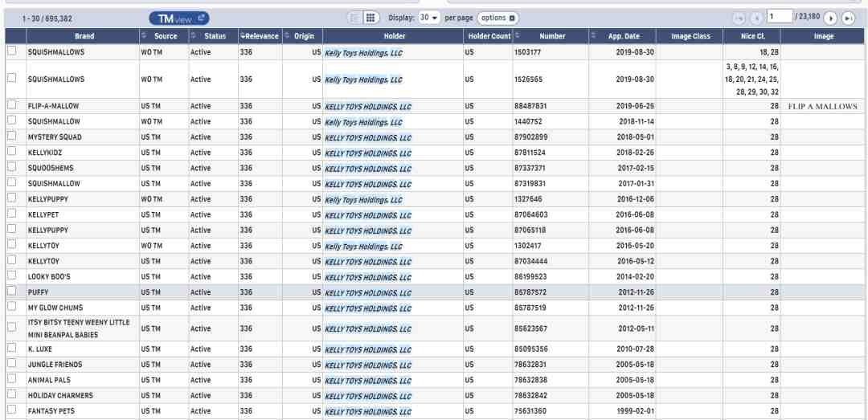
Task: Click the ANIMAL PALS brand name
Action: (x=49, y=380)
